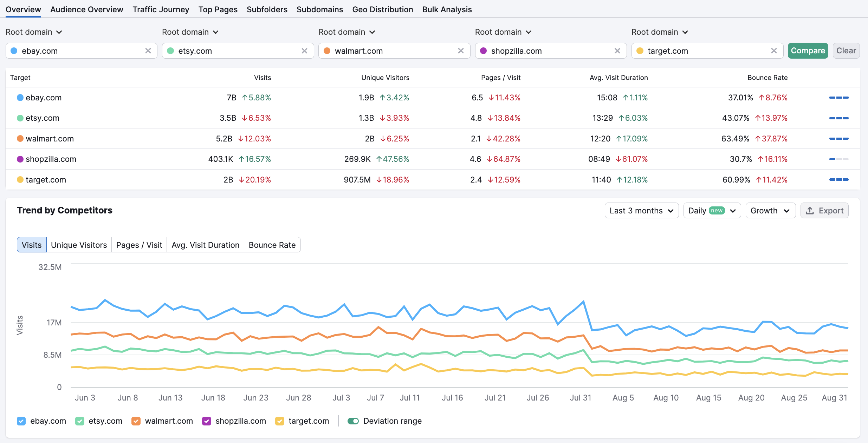Click the Bounce Rate column header
Image resolution: width=868 pixels, height=443 pixels.
point(767,78)
